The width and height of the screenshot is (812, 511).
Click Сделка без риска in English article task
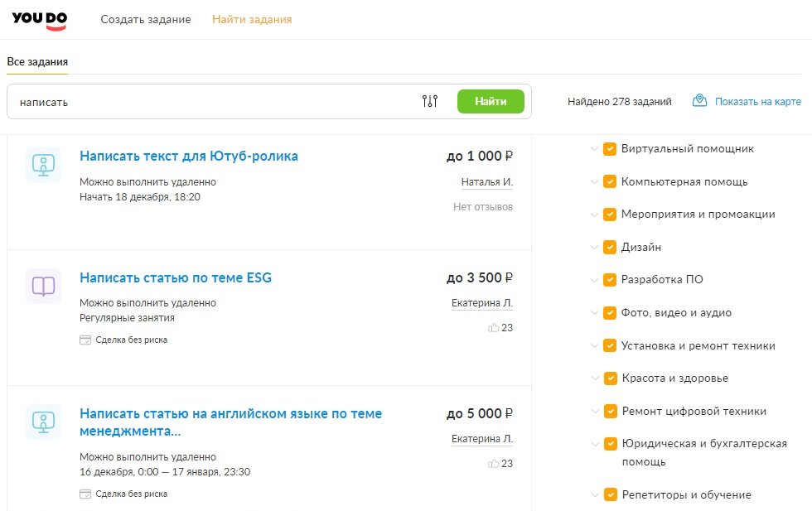click(x=132, y=494)
